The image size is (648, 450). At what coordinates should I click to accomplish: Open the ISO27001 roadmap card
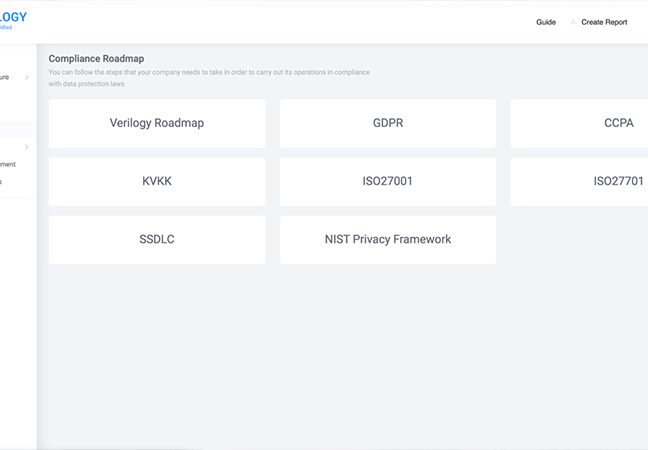[x=388, y=181]
